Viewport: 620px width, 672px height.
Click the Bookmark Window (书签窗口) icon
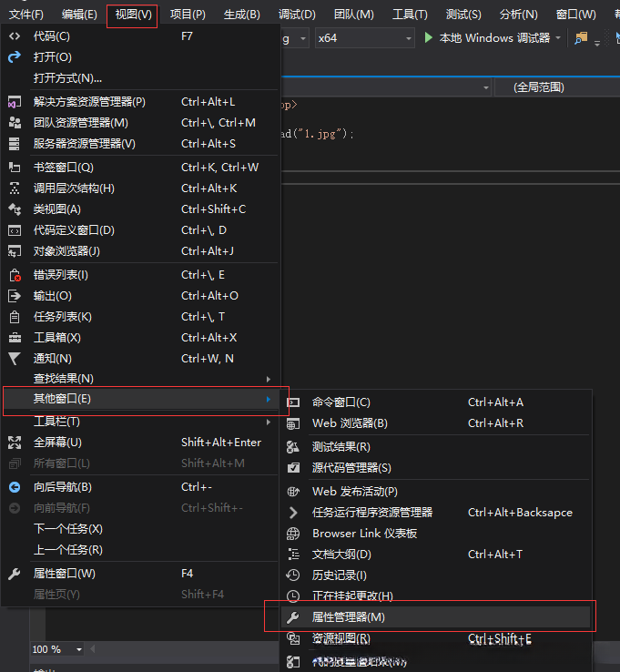click(x=15, y=168)
